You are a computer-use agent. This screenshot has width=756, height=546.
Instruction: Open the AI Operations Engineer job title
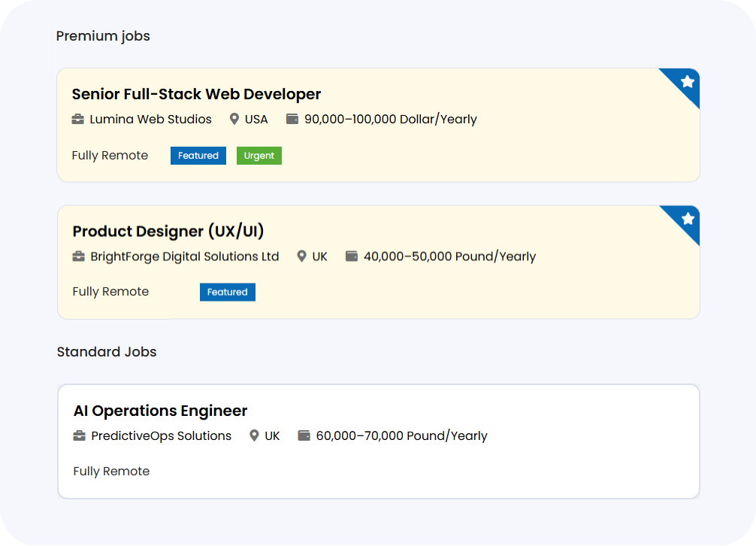tap(160, 411)
